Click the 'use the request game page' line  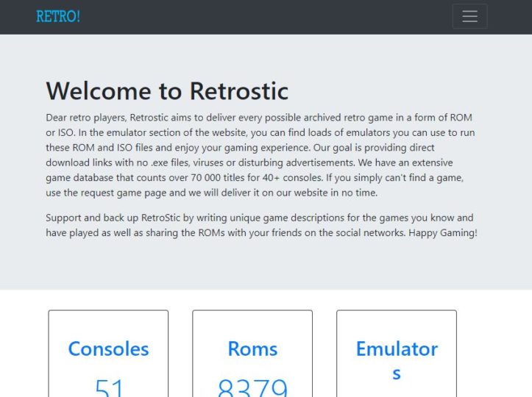211,193
